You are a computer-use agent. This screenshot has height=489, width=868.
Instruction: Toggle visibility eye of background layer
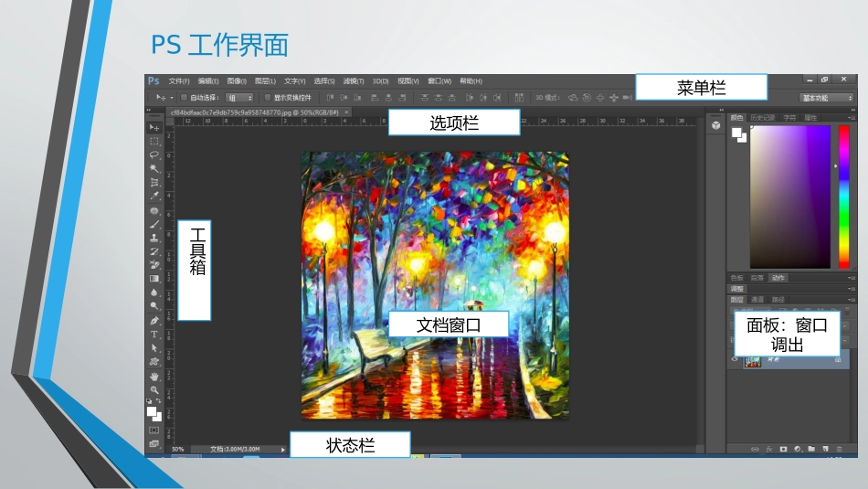(735, 359)
